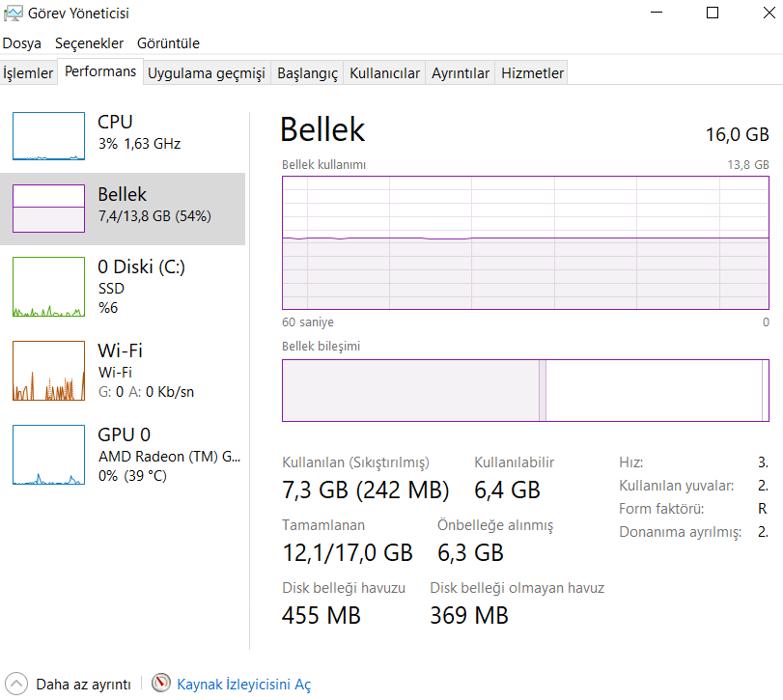Click the Task Manager app icon in title bar
The image size is (783, 700).
point(13,14)
